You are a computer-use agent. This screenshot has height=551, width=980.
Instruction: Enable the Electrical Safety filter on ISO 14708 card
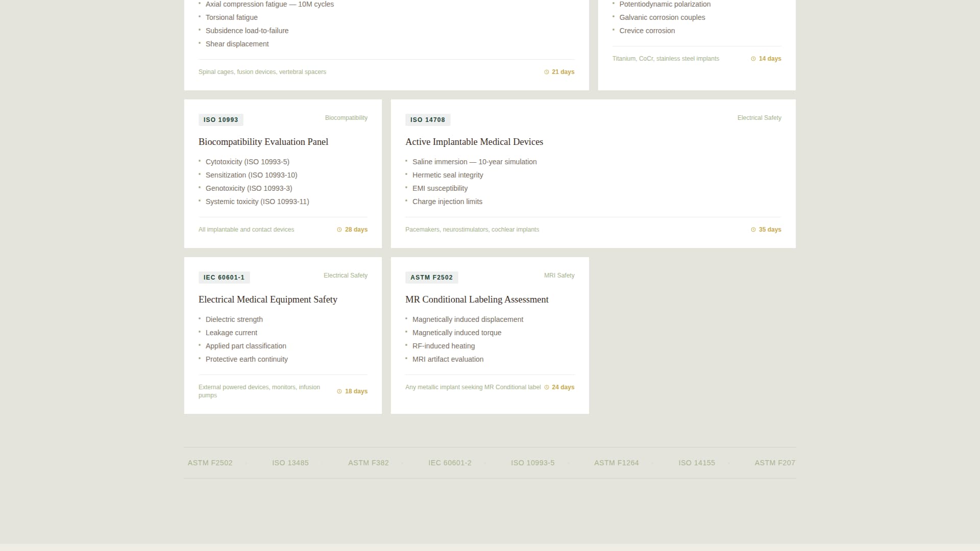pos(759,118)
